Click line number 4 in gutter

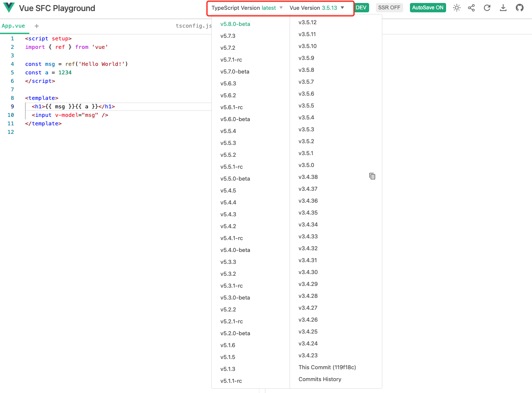click(12, 64)
